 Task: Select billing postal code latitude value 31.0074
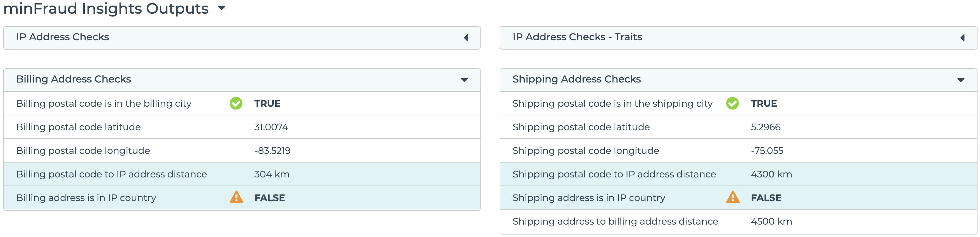[x=271, y=127]
